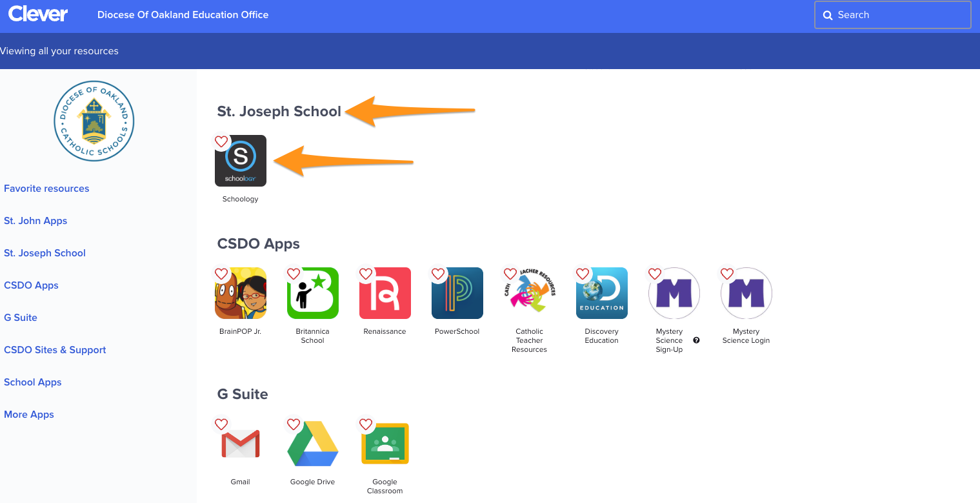This screenshot has height=503, width=980.
Task: Click the Catholic Teacher Resources label text
Action: [x=530, y=340]
